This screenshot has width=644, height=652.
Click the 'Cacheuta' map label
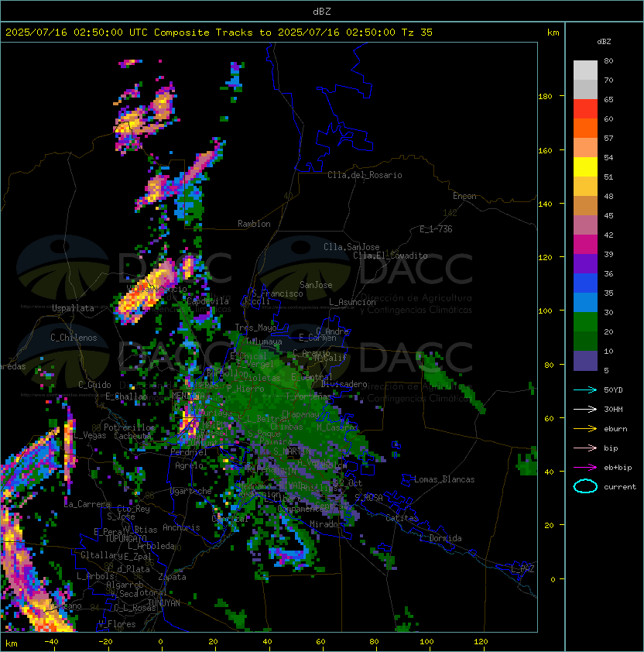tap(132, 436)
